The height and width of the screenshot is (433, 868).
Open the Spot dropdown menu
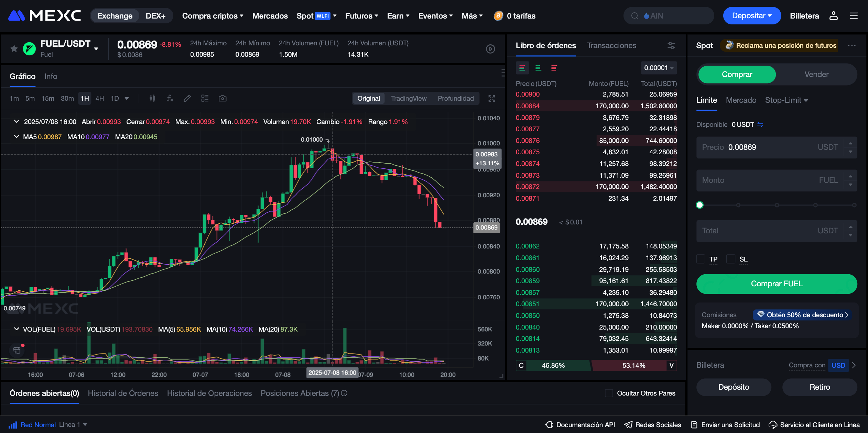(x=316, y=16)
